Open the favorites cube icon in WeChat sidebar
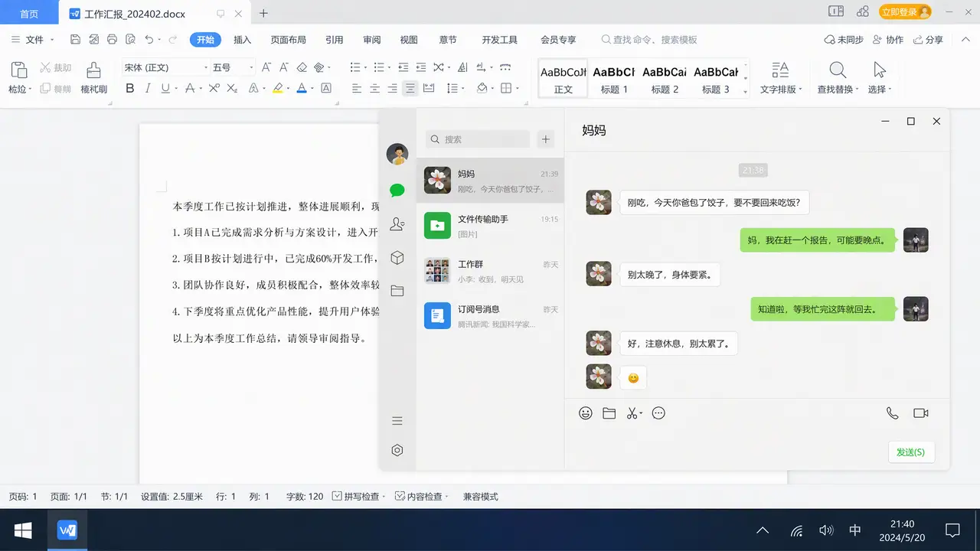980x551 pixels. [397, 258]
